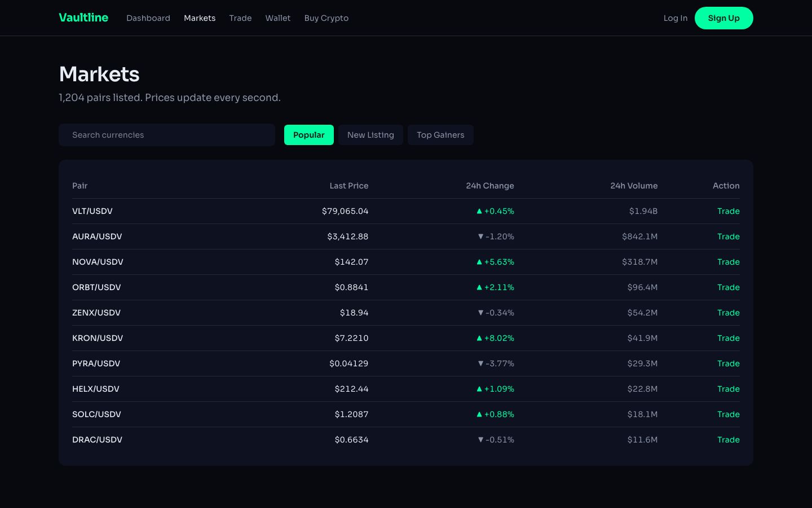This screenshot has height=508, width=812.
Task: Select the Markets nav item
Action: [x=200, y=18]
